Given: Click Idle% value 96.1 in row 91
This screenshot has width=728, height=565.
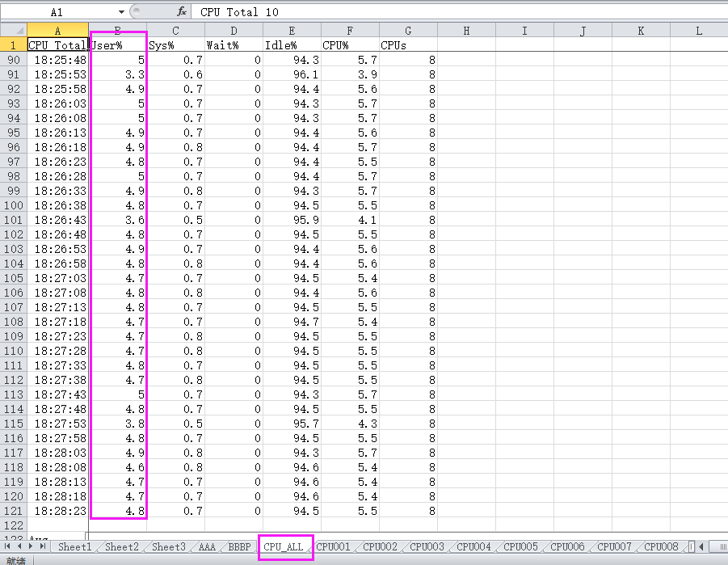Looking at the screenshot, I should tap(292, 74).
